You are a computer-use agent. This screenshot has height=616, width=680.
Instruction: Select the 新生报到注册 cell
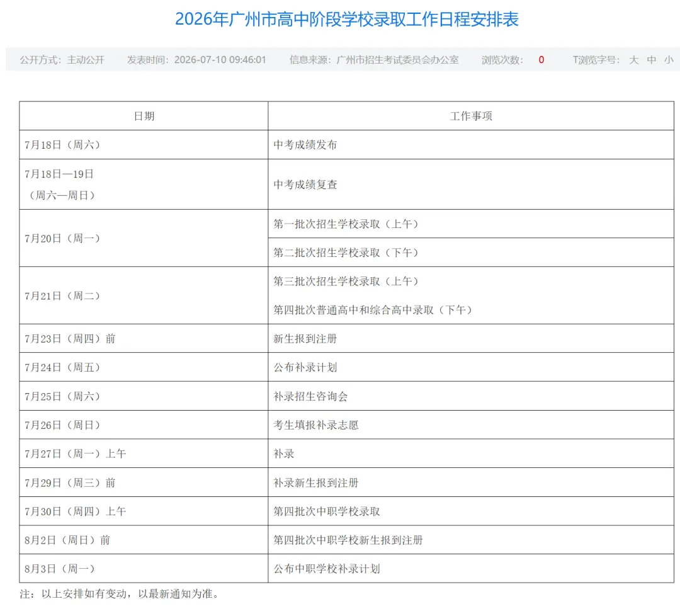[471, 338]
